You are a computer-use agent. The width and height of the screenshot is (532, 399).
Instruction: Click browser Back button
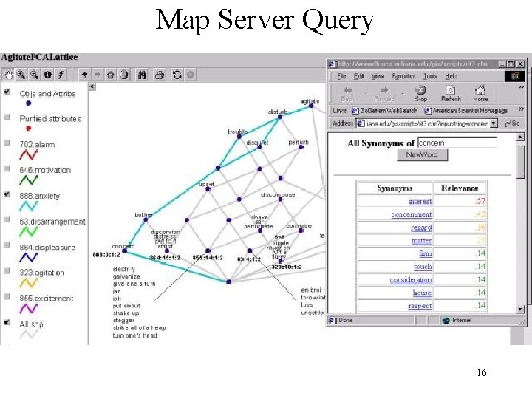[x=348, y=94]
